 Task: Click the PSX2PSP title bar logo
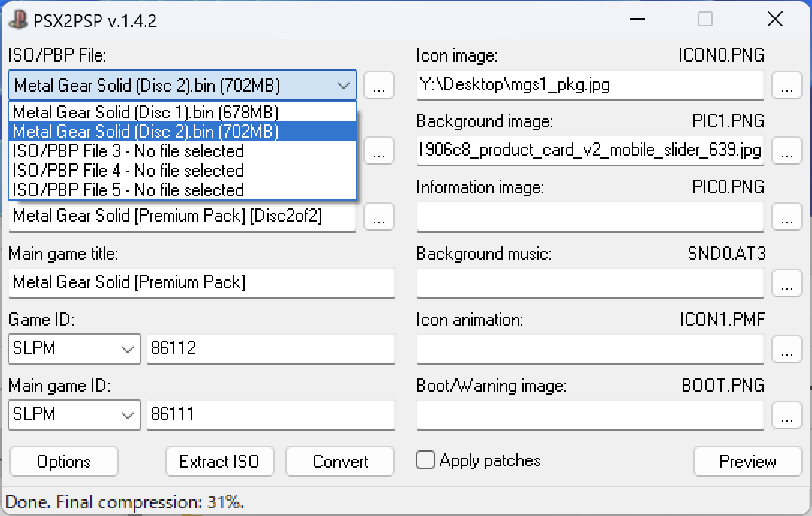(18, 20)
